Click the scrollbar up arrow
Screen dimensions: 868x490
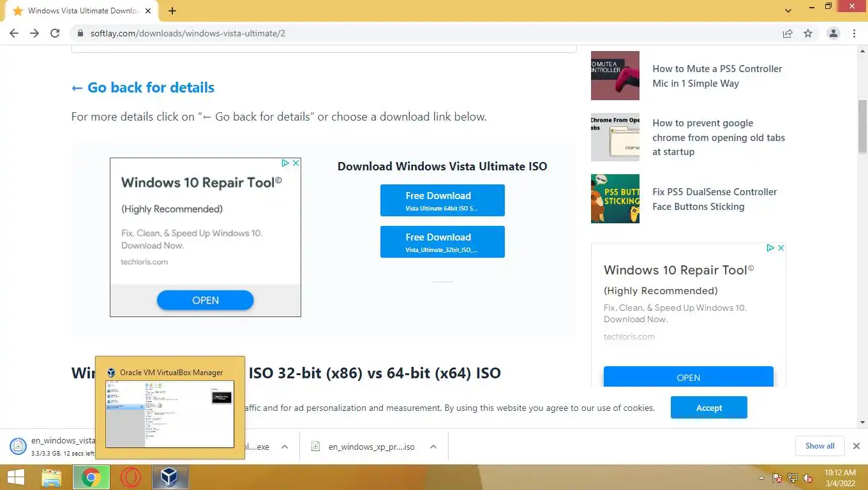point(862,50)
